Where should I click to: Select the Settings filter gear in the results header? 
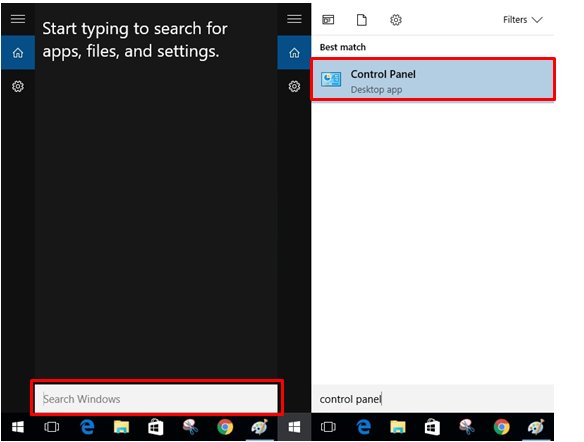click(x=396, y=20)
